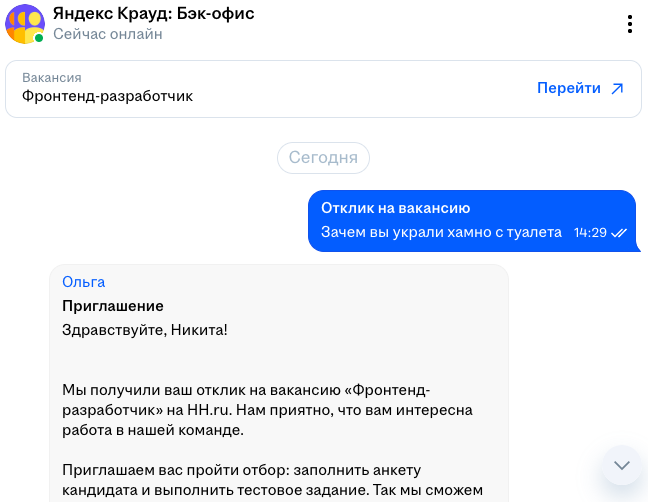
Task: Select the Сегодня date separator chip
Action: pos(323,158)
